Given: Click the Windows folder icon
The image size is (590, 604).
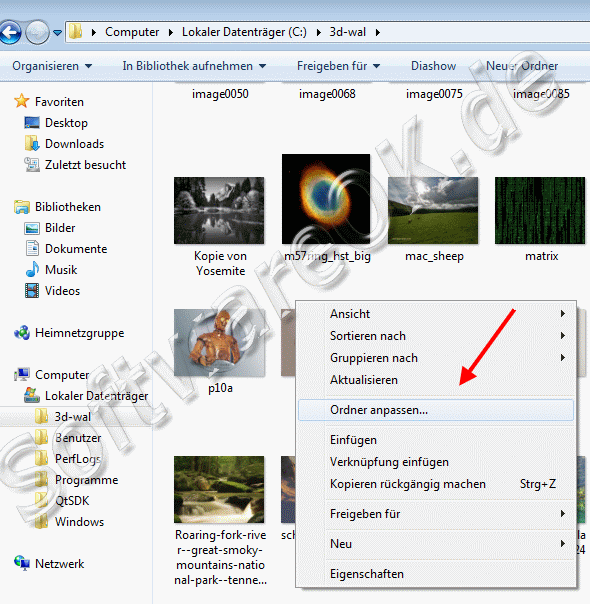Looking at the screenshot, I should click(x=41, y=521).
